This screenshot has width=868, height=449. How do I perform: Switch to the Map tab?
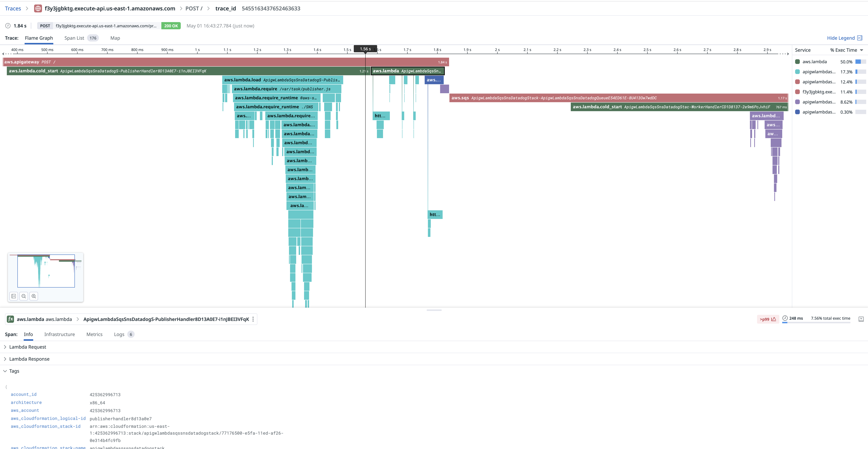click(x=115, y=38)
